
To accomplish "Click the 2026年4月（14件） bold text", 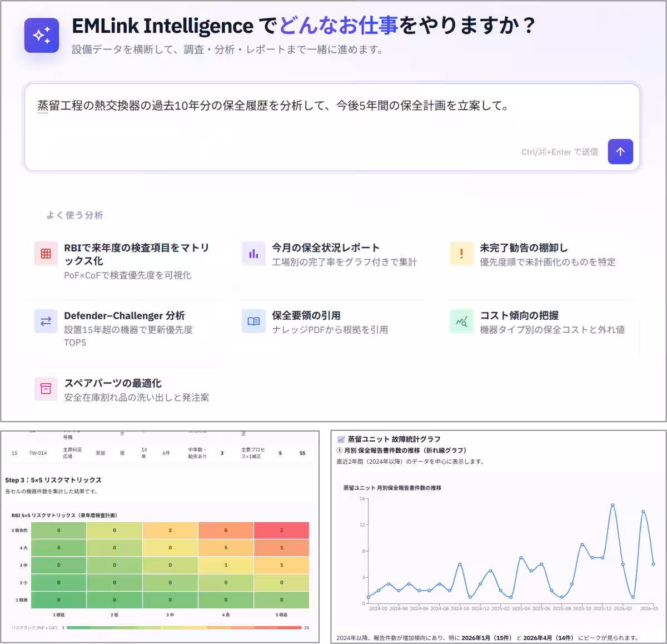I will tap(548, 638).
